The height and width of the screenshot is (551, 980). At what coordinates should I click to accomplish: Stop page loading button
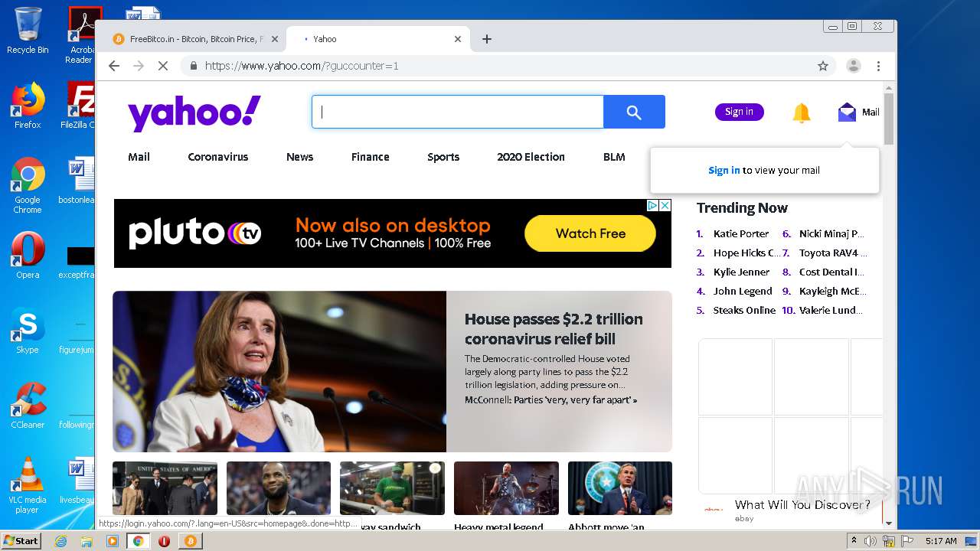click(x=163, y=66)
